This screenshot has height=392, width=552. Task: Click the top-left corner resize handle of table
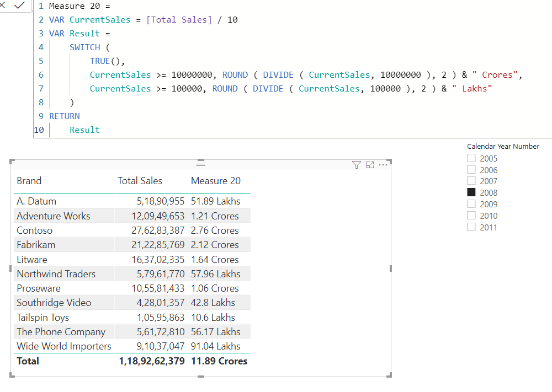[12, 161]
